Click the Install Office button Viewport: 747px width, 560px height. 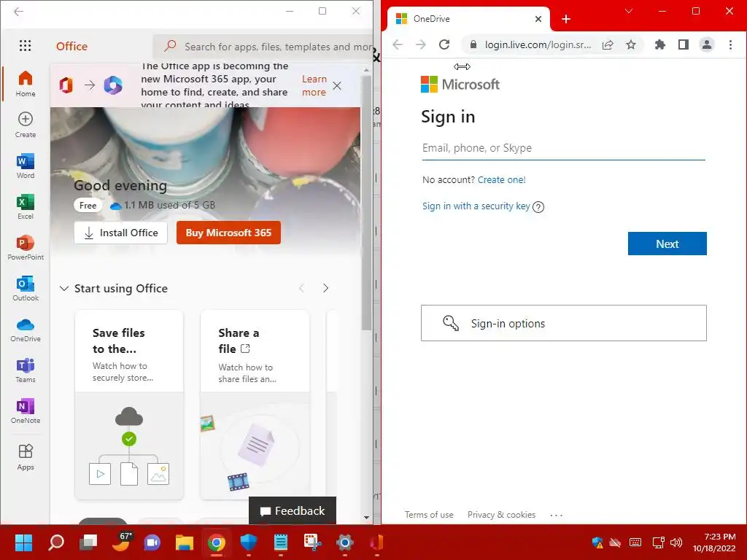tap(121, 233)
